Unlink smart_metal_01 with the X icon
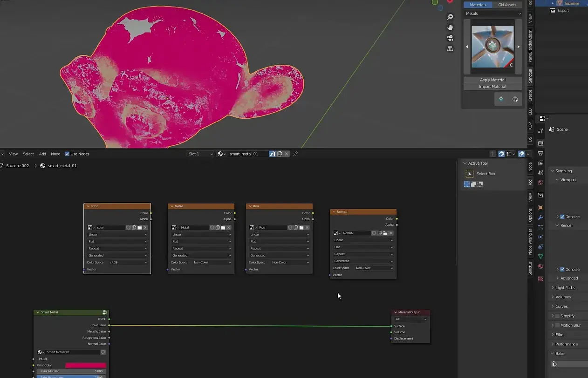Viewport: 588px width, 378px height. 287,154
